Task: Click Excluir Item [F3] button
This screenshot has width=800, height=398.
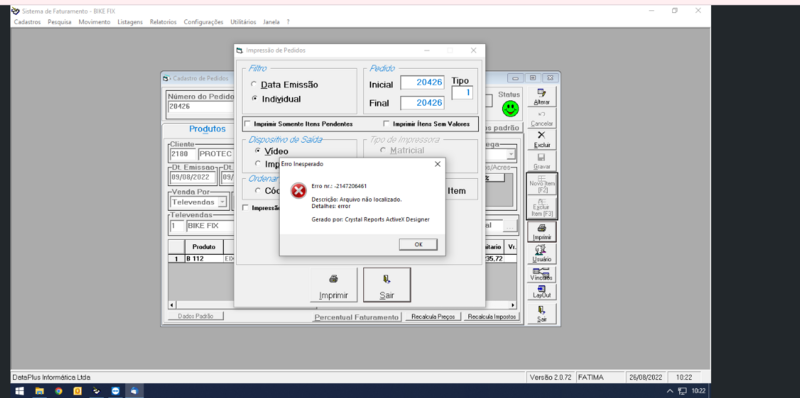Action: click(x=542, y=207)
